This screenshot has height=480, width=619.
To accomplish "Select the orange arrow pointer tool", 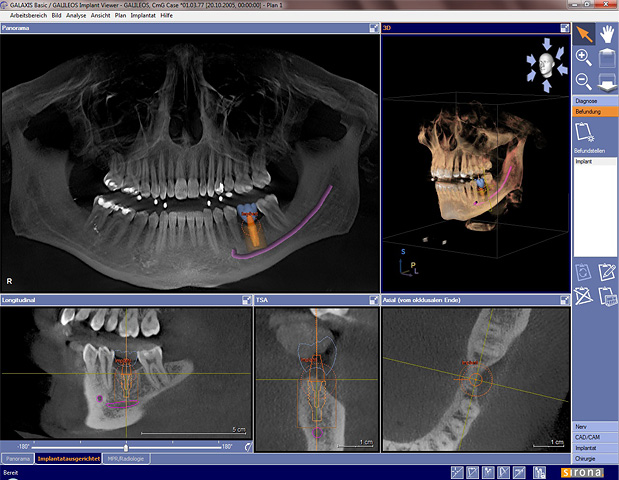I will pos(583,34).
